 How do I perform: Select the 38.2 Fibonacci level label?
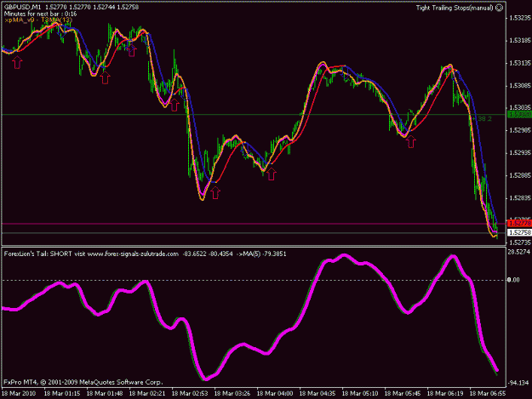click(x=484, y=119)
